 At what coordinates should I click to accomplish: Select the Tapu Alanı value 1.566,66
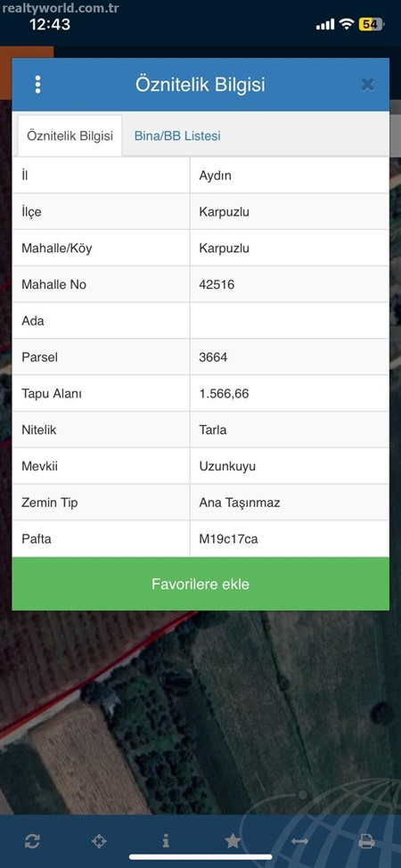[x=224, y=394]
